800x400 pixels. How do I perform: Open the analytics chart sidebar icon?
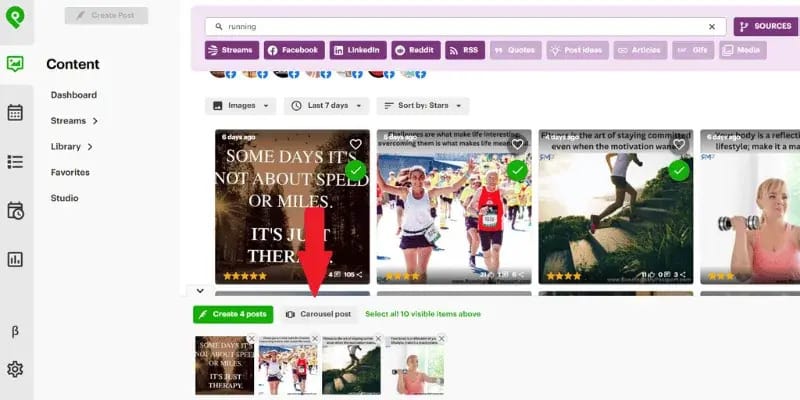pyautogui.click(x=15, y=259)
